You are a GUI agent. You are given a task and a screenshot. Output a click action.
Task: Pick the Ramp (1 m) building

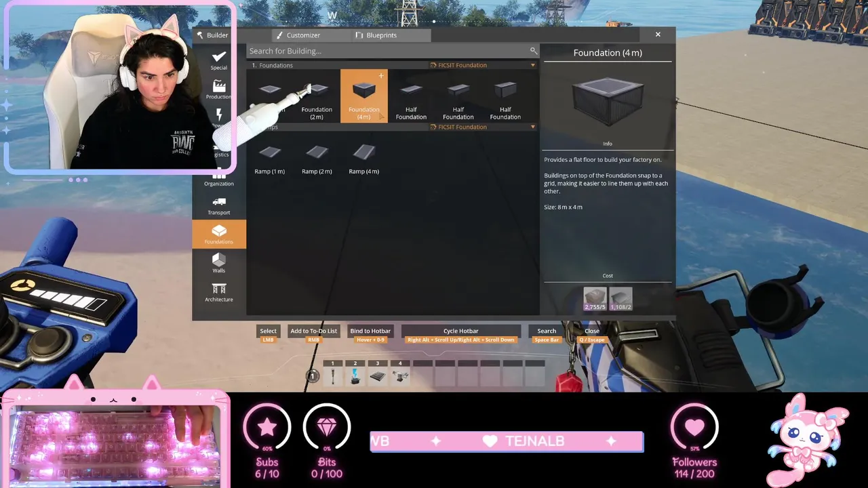pos(269,158)
